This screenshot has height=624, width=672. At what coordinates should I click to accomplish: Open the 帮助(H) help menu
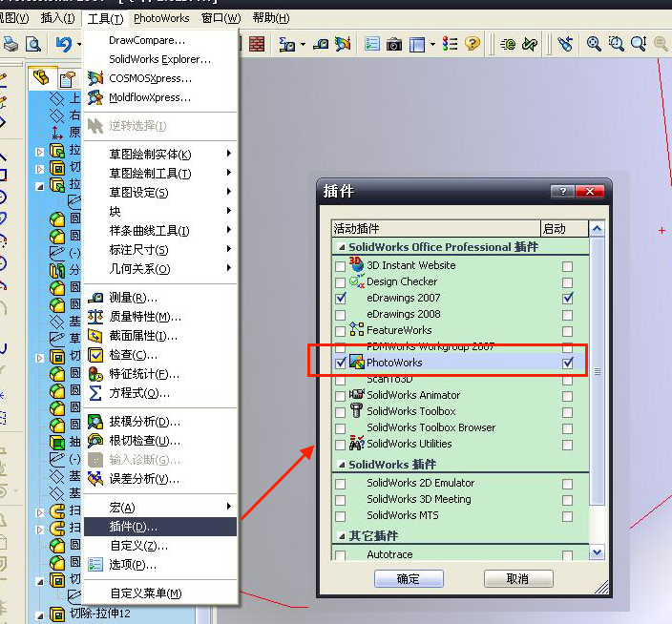pos(271,18)
